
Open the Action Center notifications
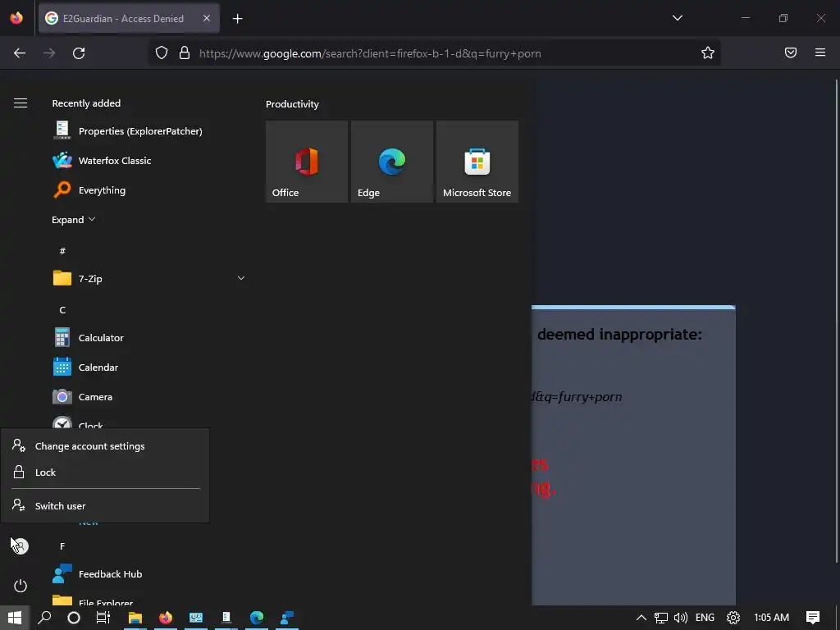pyautogui.click(x=813, y=618)
